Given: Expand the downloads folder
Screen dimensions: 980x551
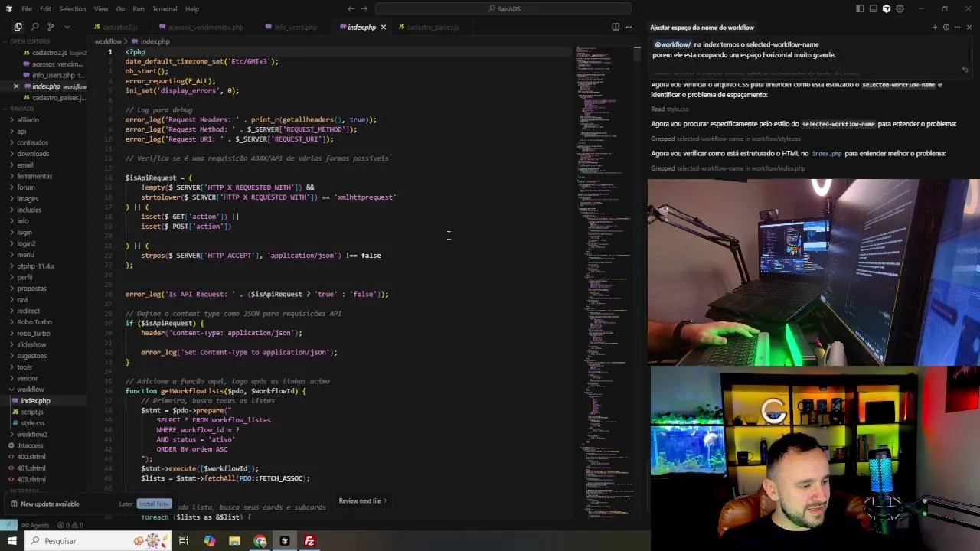Looking at the screenshot, I should (x=33, y=154).
